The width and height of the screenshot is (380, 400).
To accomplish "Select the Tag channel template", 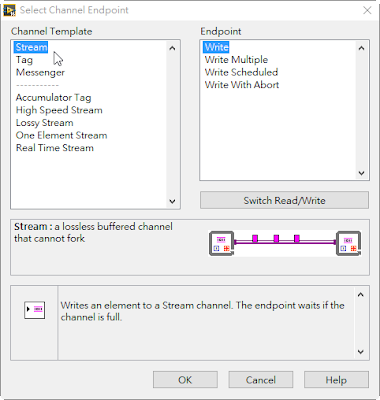I will click(24, 60).
